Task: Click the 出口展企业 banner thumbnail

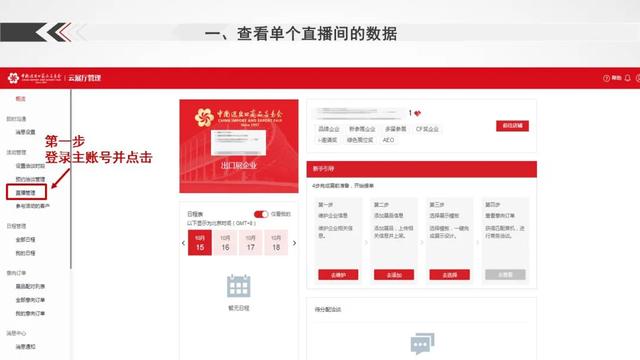Action: (x=239, y=146)
